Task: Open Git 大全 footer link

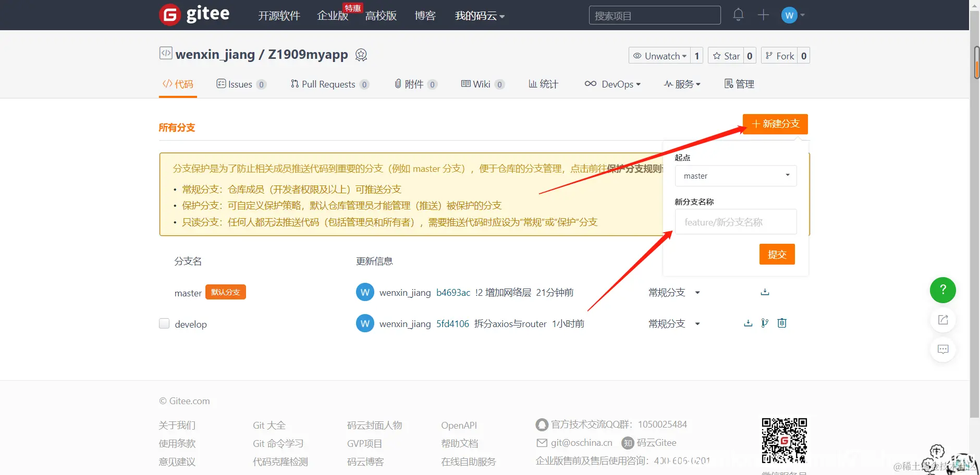Action: 269,426
